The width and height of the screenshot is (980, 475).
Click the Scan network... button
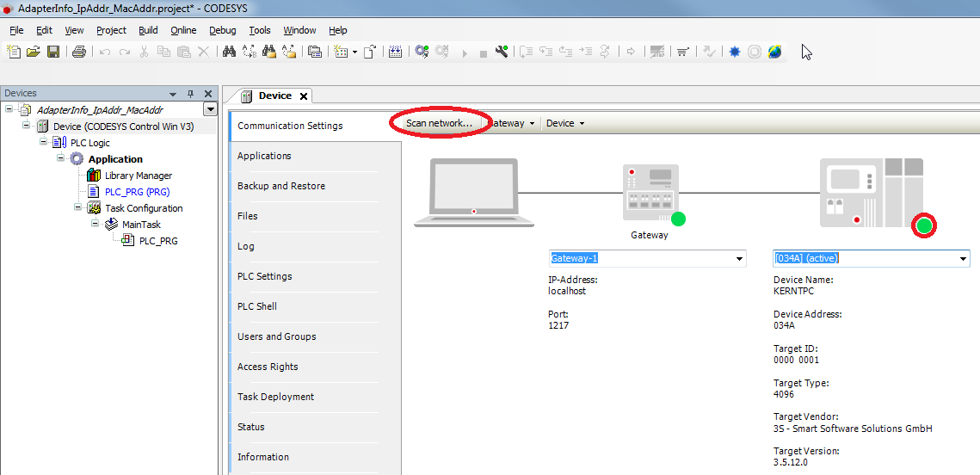(439, 123)
